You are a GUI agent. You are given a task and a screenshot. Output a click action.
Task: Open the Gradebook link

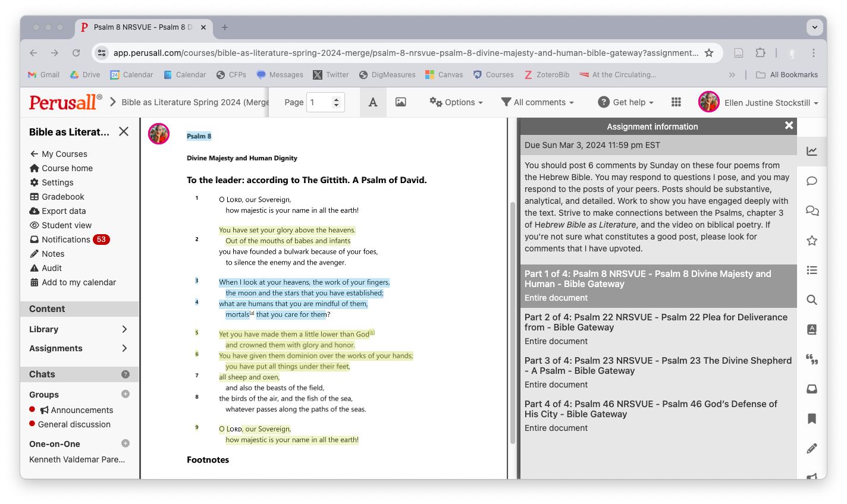pos(62,197)
